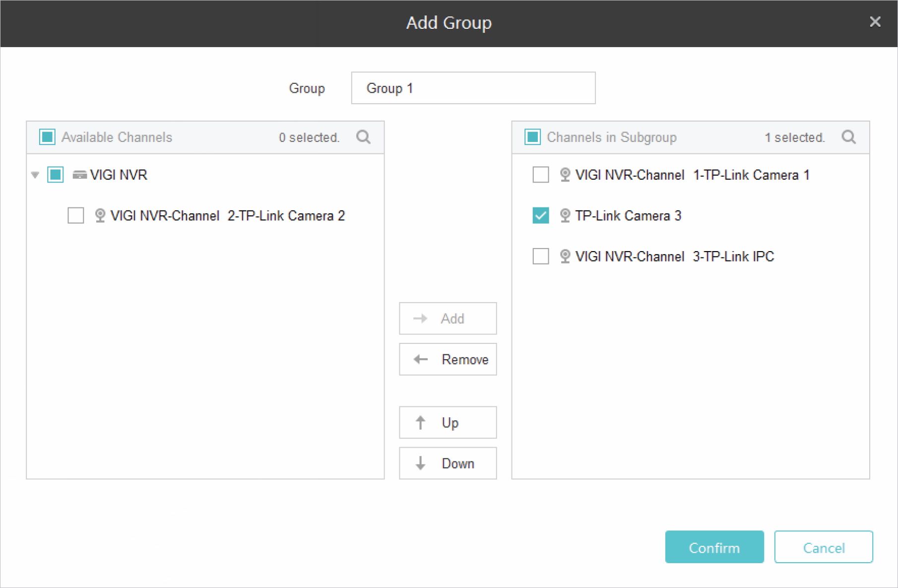
Task: Click camera icon beside TP-Link Camera 2
Action: pyautogui.click(x=100, y=216)
